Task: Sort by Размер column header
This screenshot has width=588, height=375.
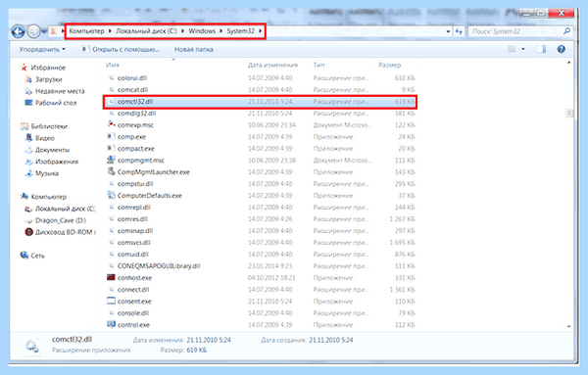Action: [x=390, y=65]
